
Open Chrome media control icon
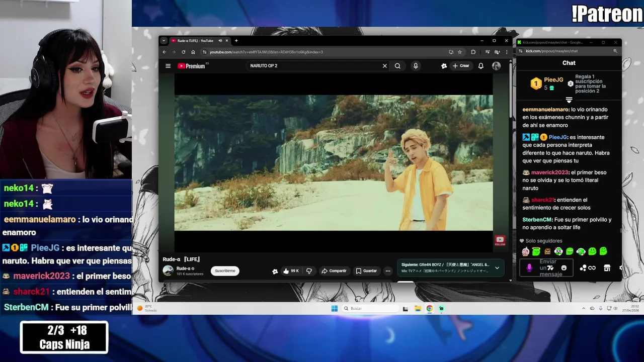[487, 52]
